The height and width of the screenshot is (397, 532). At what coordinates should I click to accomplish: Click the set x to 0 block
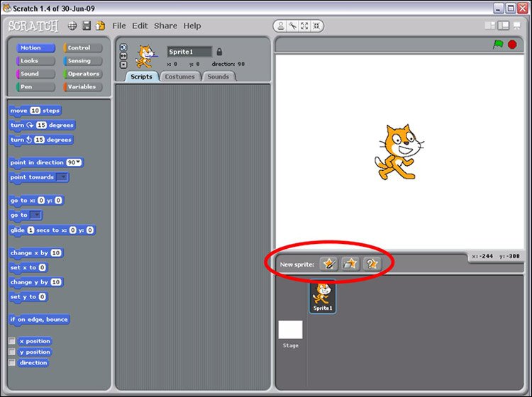point(28,267)
